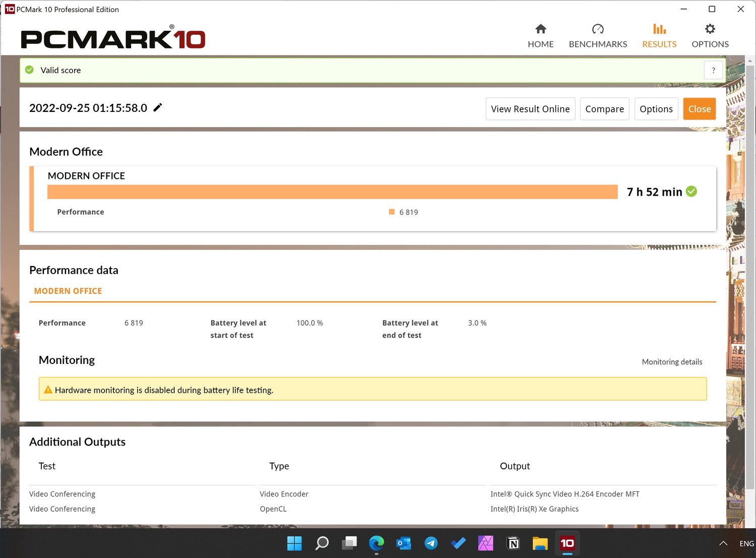Open Microsoft To Do checkmark taskbar icon
756x558 pixels.
point(458,543)
